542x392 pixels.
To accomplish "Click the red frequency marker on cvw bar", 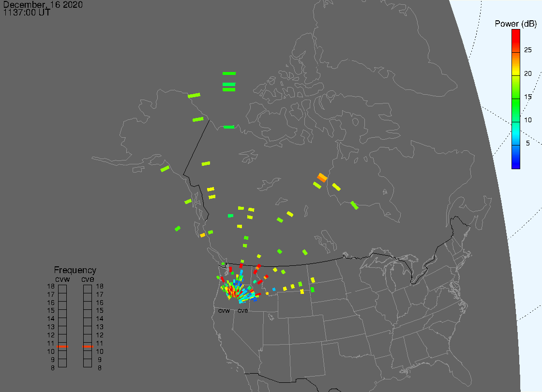I will pos(62,347).
